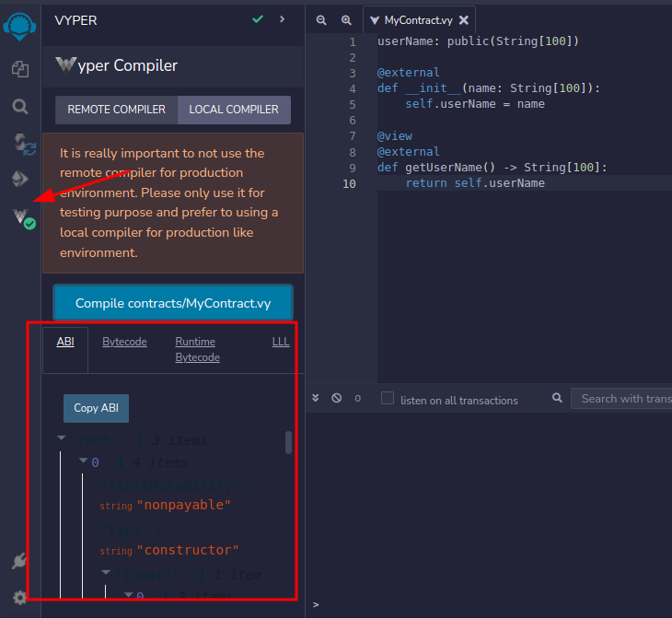This screenshot has width=672, height=618.
Task: Open the Search in files icon
Action: [x=19, y=106]
